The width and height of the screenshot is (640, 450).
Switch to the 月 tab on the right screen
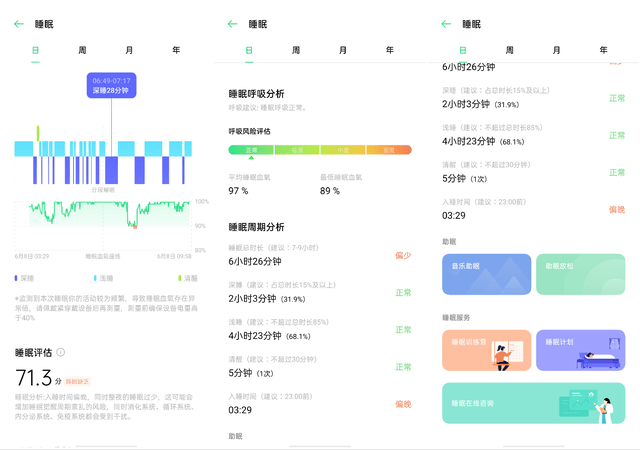tap(556, 50)
